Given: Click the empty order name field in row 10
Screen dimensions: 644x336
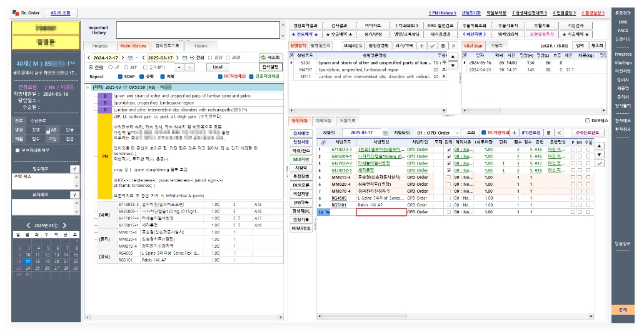Looking at the screenshot, I should 381,212.
